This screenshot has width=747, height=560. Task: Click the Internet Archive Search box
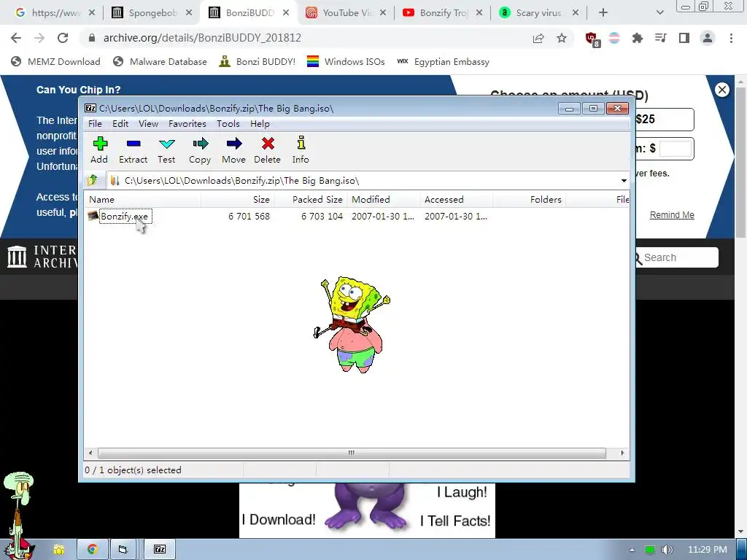(x=676, y=257)
